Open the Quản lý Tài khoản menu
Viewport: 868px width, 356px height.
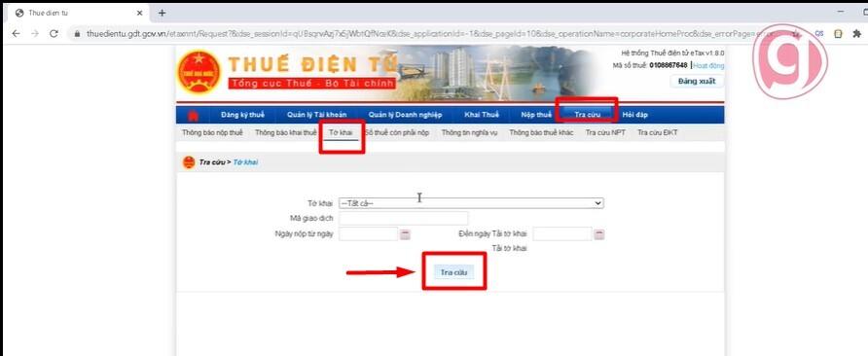point(316,115)
